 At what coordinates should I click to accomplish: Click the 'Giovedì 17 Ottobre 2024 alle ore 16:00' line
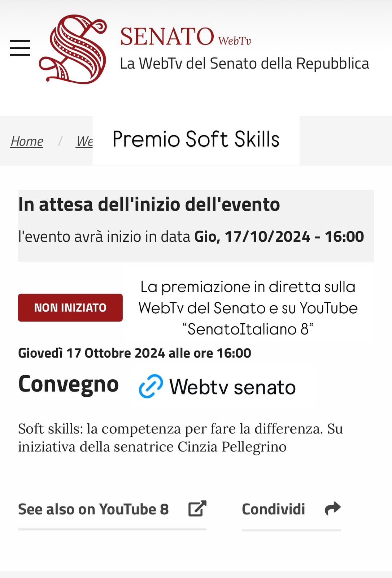pos(135,353)
